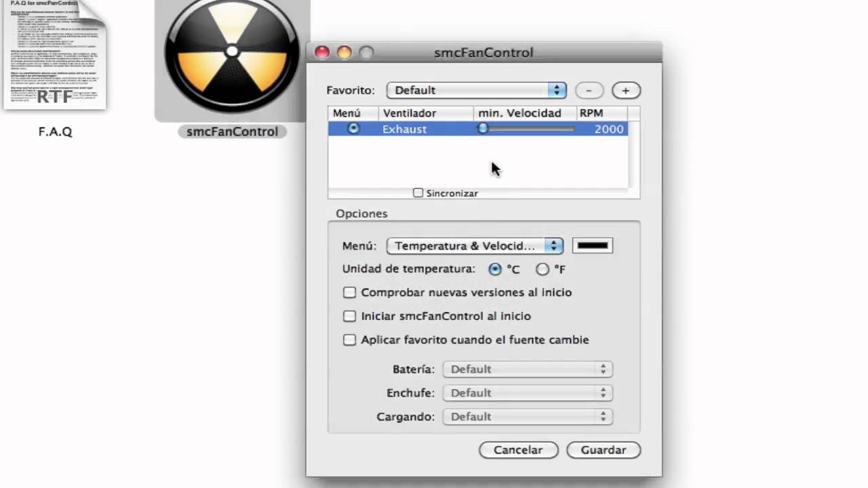Image resolution: width=868 pixels, height=488 pixels.
Task: Click the Menú column header
Action: pos(353,113)
